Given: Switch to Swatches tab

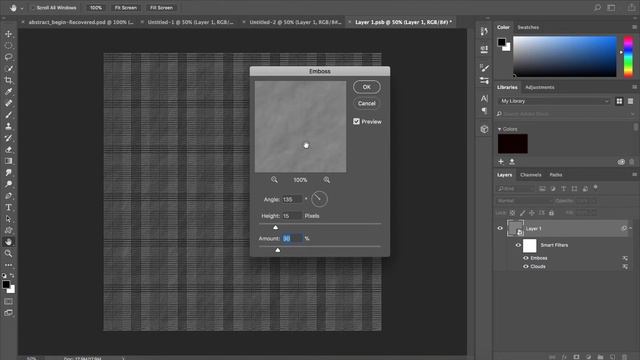Looking at the screenshot, I should [x=528, y=27].
